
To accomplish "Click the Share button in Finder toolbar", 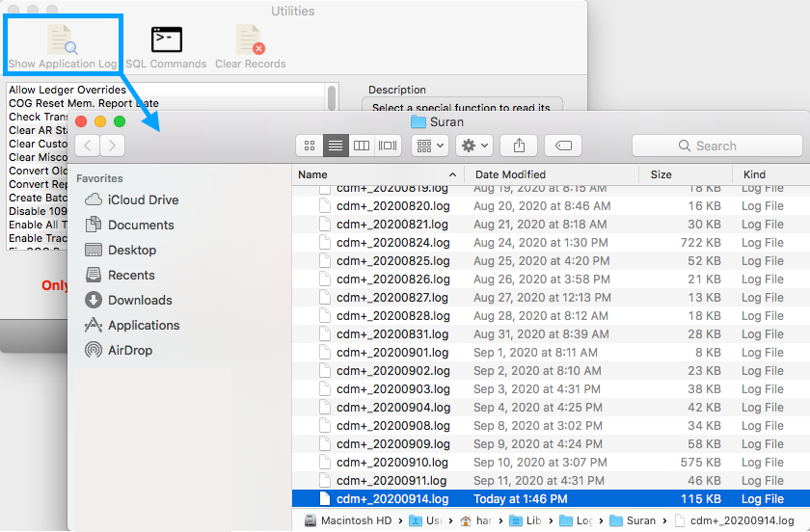I will coord(519,146).
